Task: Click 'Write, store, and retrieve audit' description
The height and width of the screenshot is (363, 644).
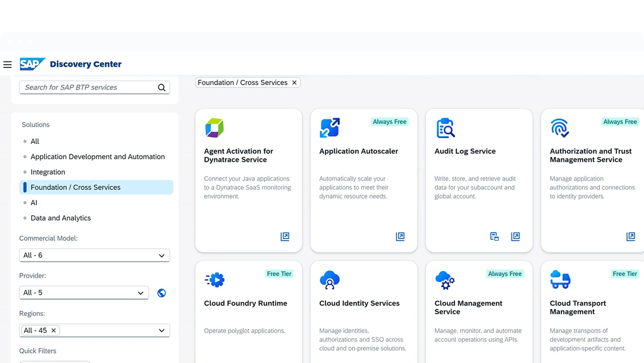Action: (x=475, y=187)
